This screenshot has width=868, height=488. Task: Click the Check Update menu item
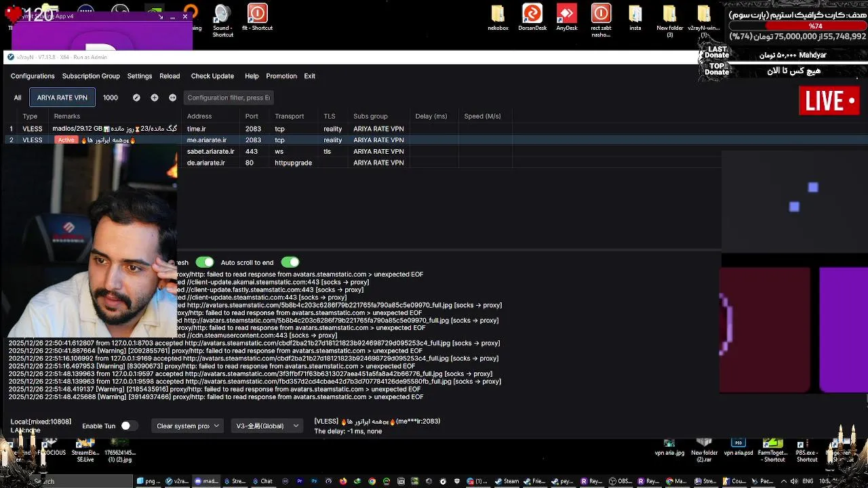point(212,76)
